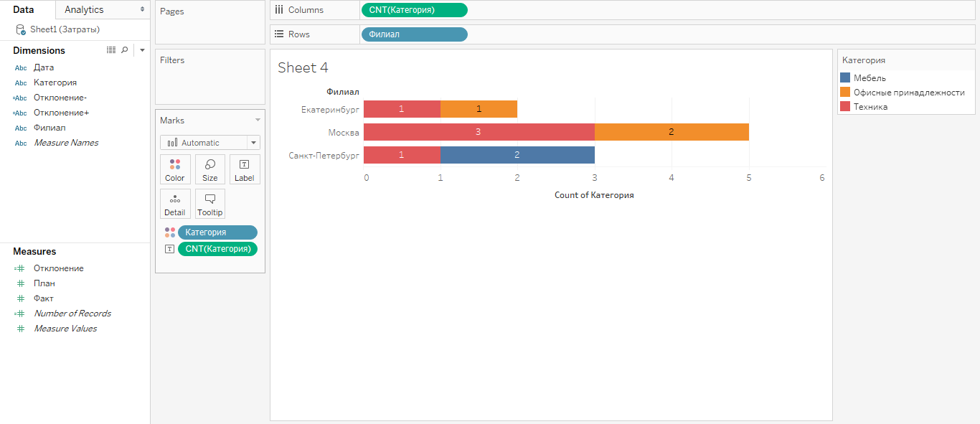Click the Detail button in Marks card
This screenshot has height=424, width=980.
point(174,204)
